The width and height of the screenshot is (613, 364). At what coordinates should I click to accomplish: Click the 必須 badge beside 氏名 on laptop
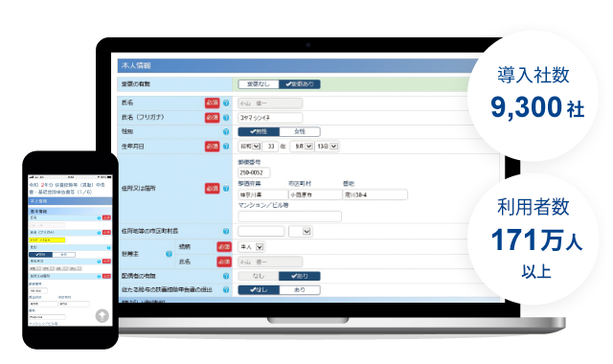(x=213, y=102)
